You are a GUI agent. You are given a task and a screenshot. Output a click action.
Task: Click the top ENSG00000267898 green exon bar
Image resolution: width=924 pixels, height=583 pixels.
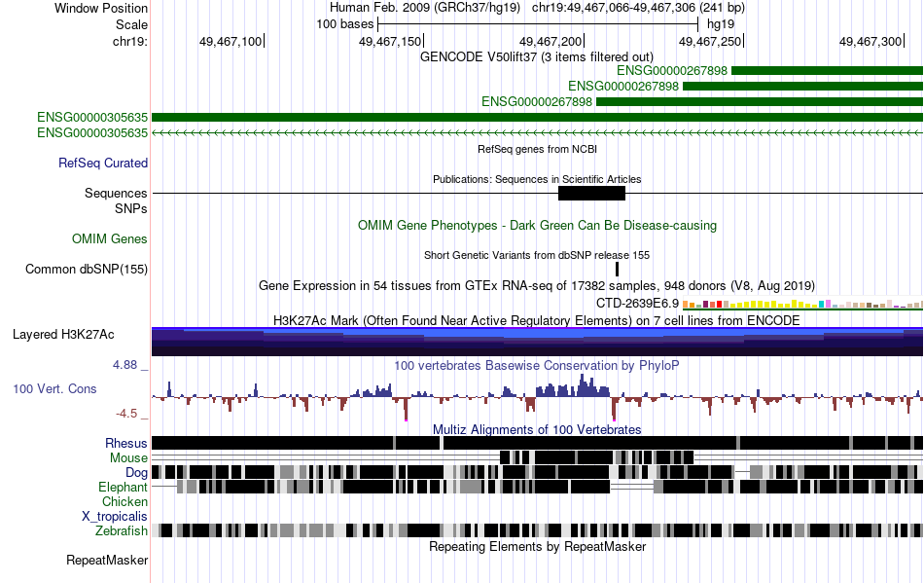pyautogui.click(x=827, y=71)
